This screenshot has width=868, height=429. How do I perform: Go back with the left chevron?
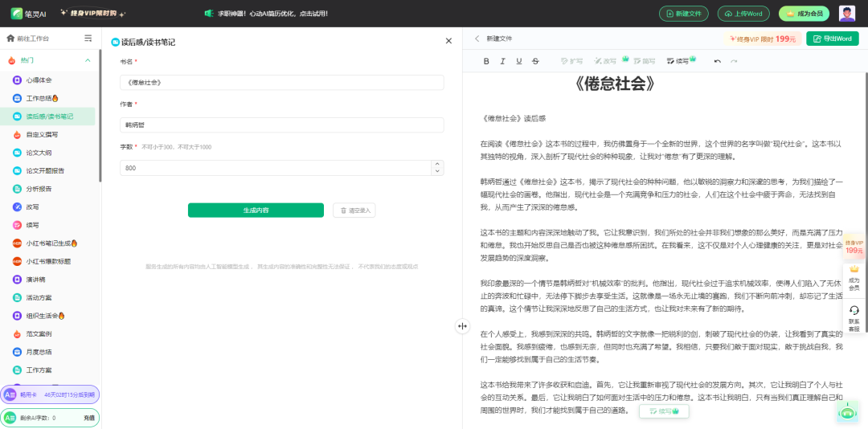pos(477,39)
